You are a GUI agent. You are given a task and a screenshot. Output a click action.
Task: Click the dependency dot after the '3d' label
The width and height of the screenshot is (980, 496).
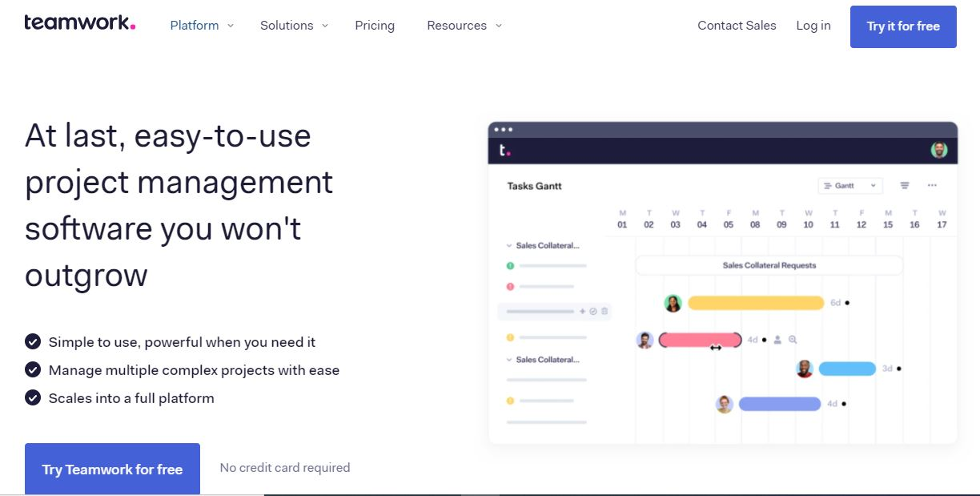tap(899, 369)
